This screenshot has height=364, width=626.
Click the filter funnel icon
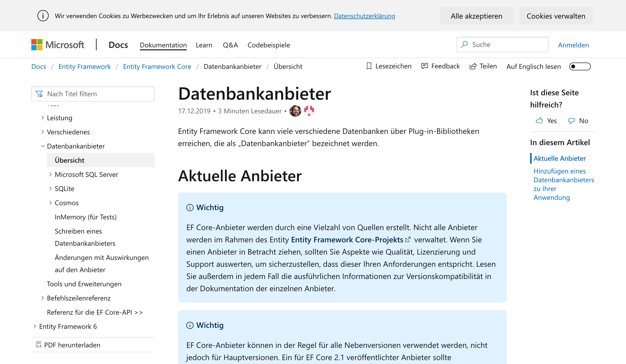pyautogui.click(x=39, y=94)
